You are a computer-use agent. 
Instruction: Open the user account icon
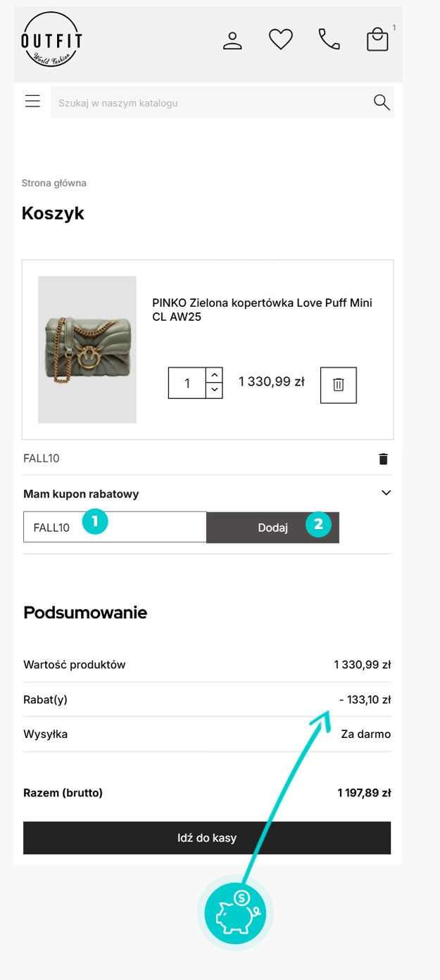[x=232, y=39]
